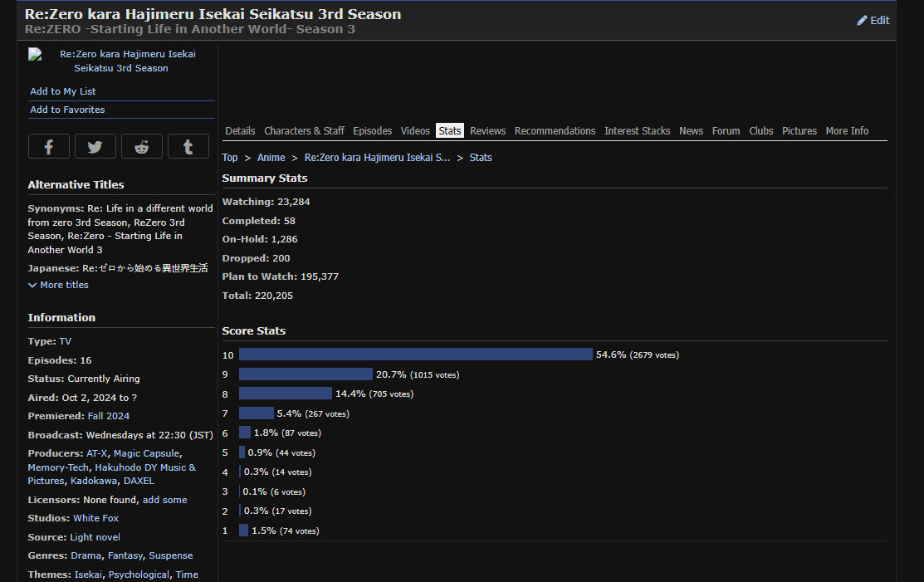Click Add to Favorites link
This screenshot has height=582, width=924.
coord(67,110)
